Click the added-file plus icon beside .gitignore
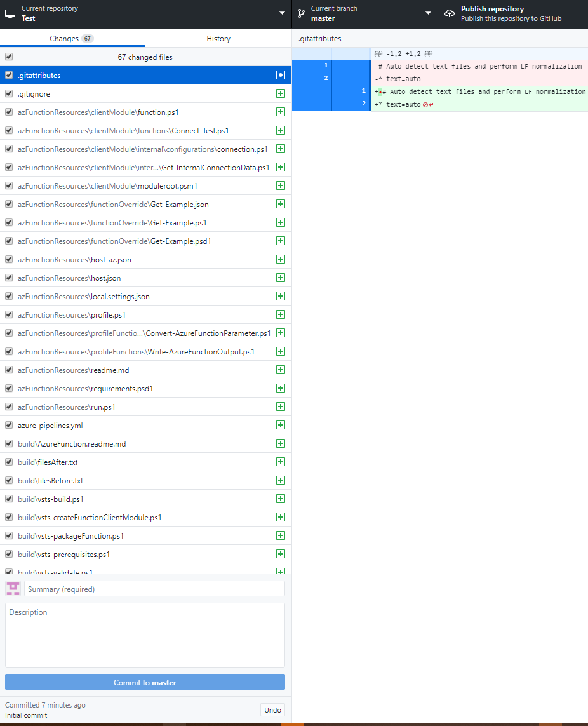This screenshot has width=588, height=726. point(280,93)
